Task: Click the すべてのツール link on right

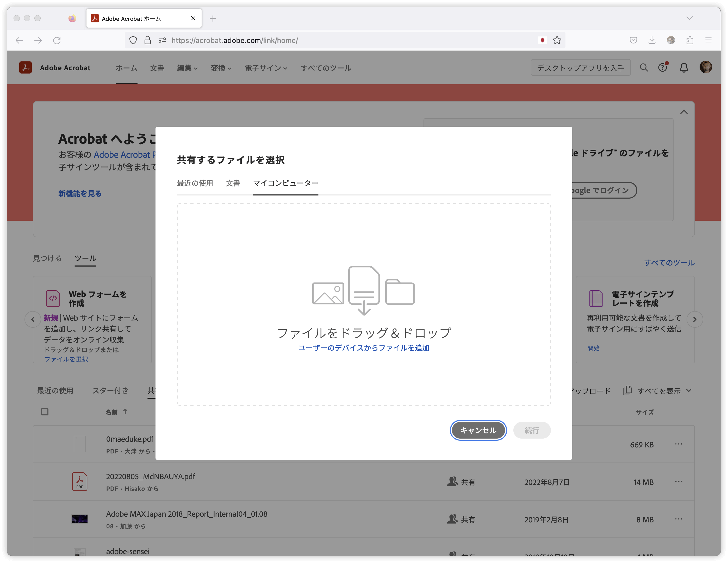Action: 669,263
